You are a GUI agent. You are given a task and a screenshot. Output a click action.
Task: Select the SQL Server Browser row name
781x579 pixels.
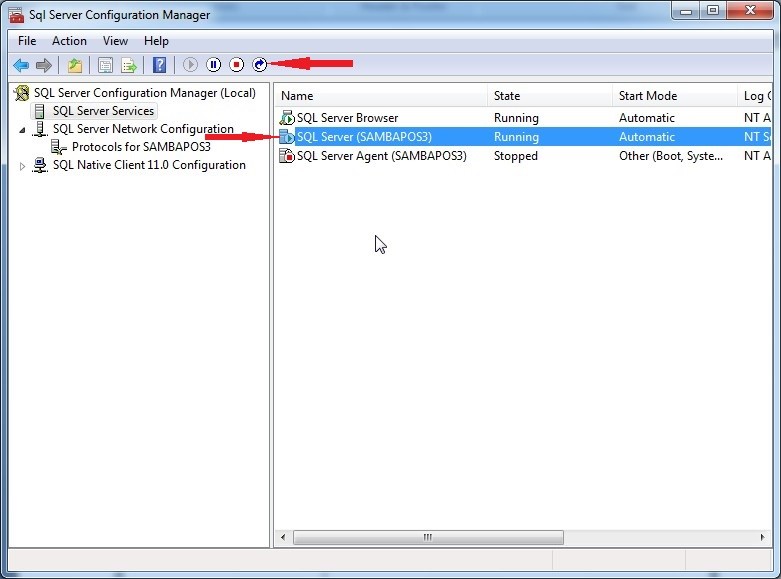pos(347,118)
